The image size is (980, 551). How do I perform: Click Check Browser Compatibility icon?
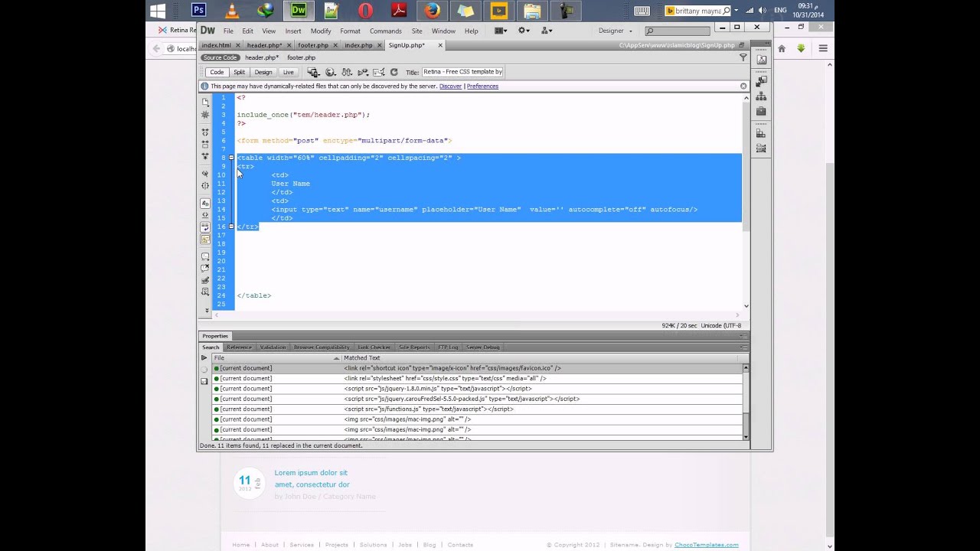click(379, 72)
